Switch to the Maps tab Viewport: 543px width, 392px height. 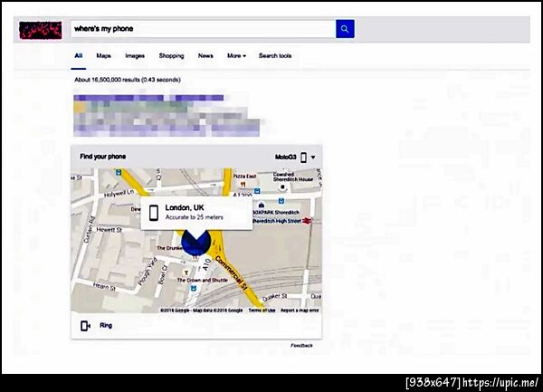103,56
